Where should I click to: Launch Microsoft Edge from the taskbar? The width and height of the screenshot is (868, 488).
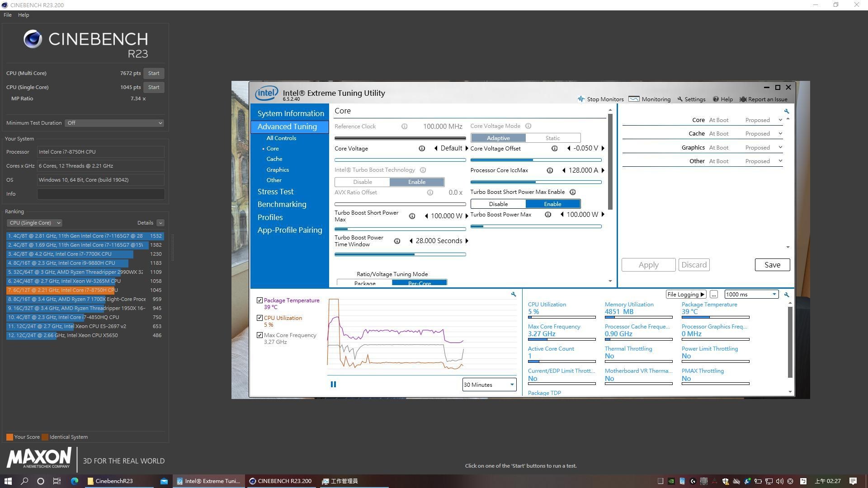tap(75, 481)
